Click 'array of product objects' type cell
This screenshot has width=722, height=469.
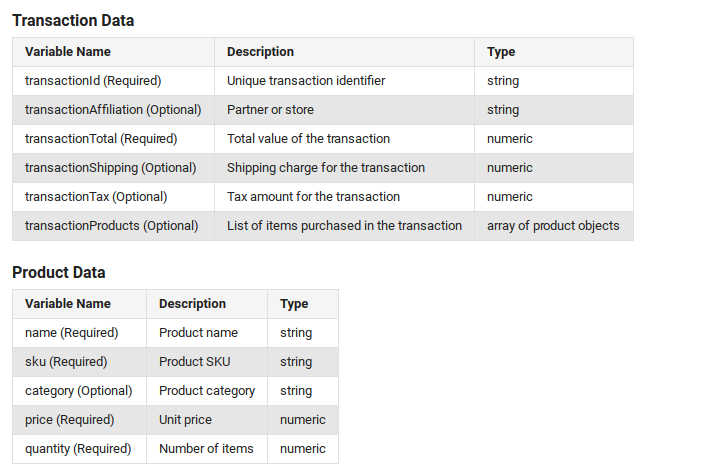click(x=553, y=226)
